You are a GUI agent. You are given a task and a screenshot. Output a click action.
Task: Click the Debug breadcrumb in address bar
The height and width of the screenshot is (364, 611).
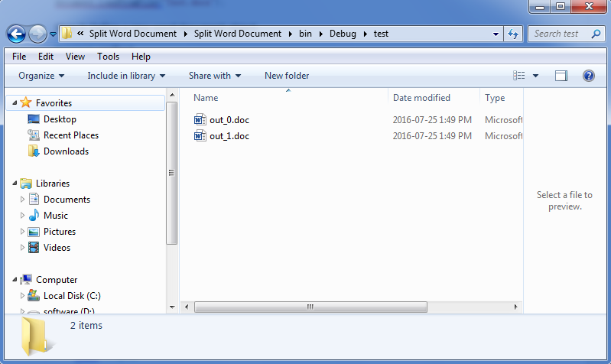[343, 34]
